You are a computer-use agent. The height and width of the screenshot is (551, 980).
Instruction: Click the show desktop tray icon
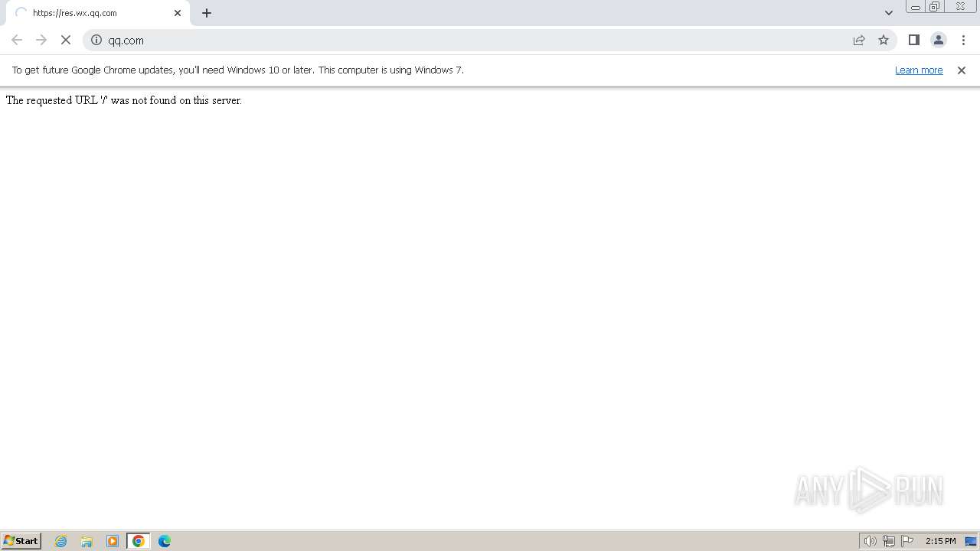click(x=971, y=541)
